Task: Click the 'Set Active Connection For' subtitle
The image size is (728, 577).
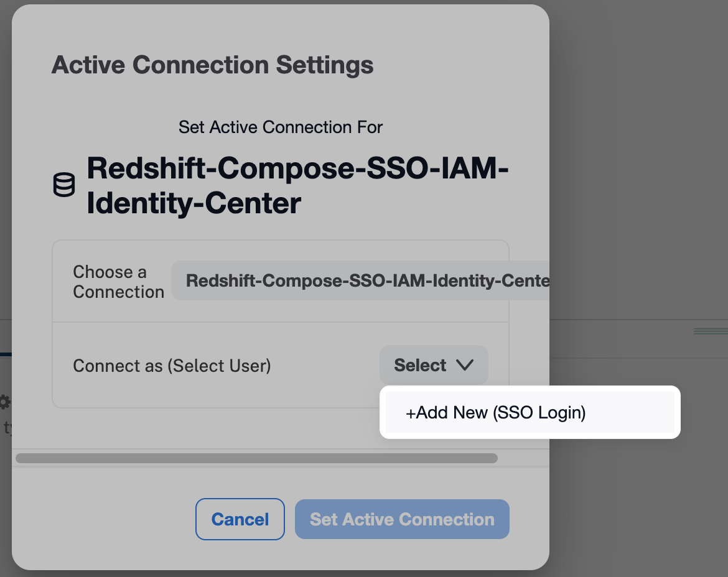Action: (280, 127)
